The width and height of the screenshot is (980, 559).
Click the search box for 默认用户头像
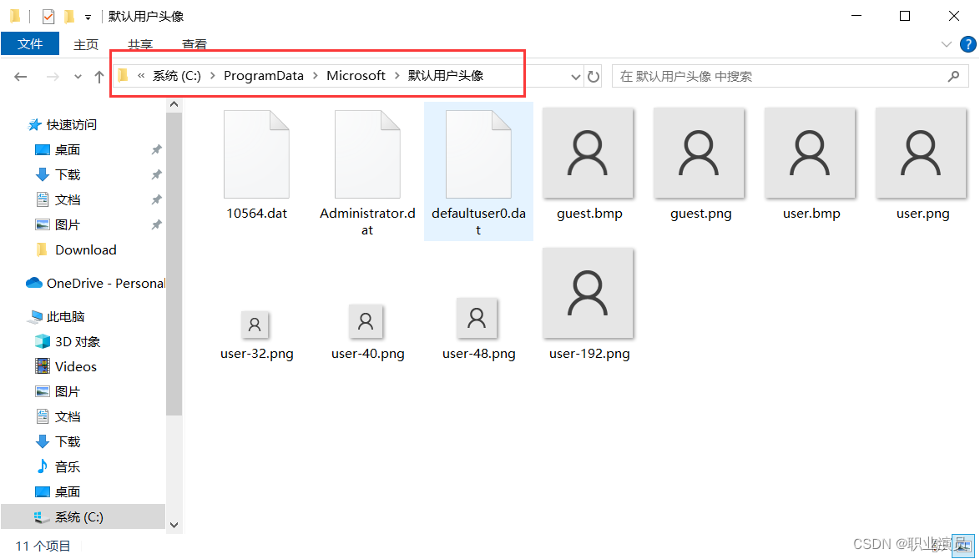coord(790,76)
